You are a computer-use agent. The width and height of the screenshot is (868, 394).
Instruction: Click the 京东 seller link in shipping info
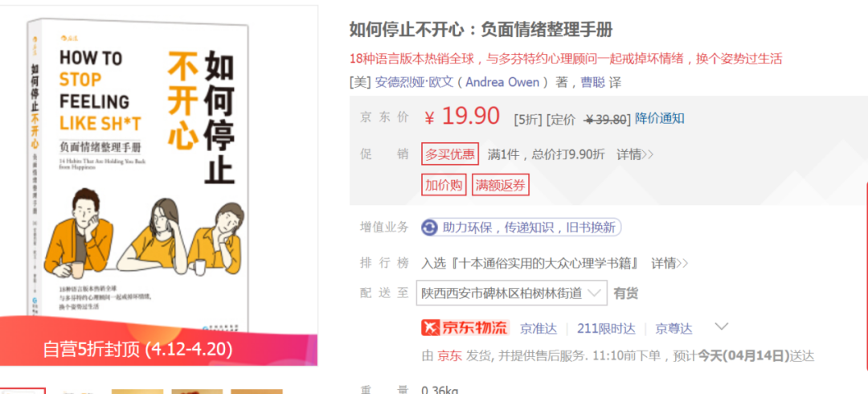[449, 355]
